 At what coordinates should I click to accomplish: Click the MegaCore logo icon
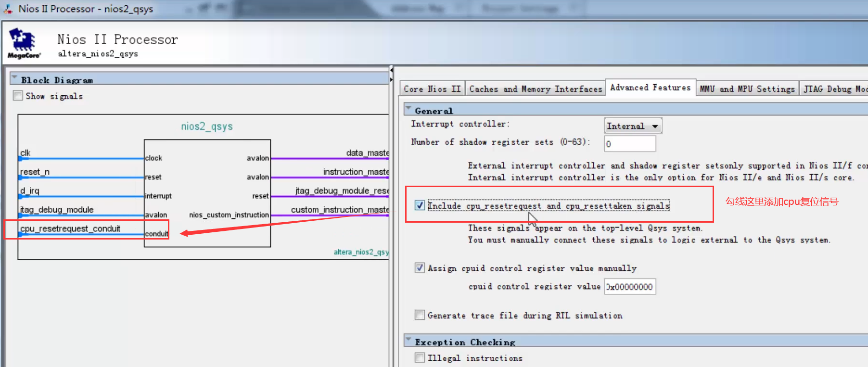pos(24,43)
